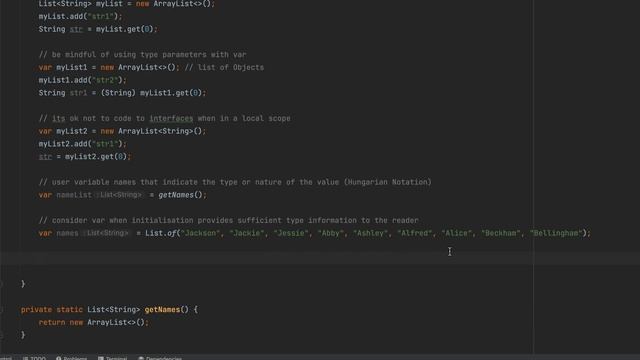This screenshot has width=640, height=360.
Task: Click the "Bellingham" string literal
Action: point(556,233)
